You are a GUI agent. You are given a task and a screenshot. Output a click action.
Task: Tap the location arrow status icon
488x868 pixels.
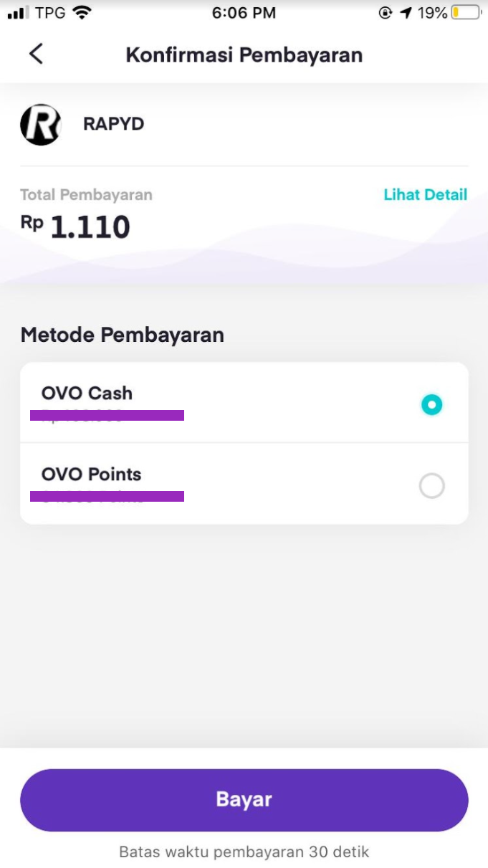tap(406, 13)
